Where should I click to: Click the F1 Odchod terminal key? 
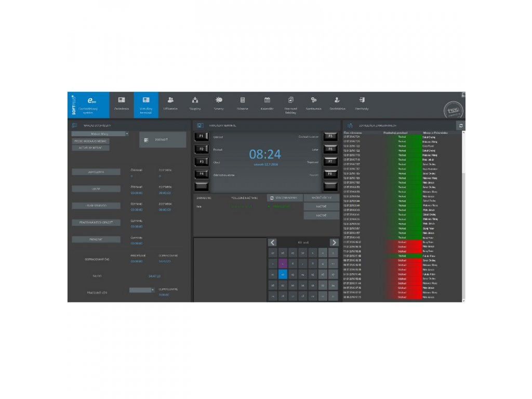pos(201,137)
